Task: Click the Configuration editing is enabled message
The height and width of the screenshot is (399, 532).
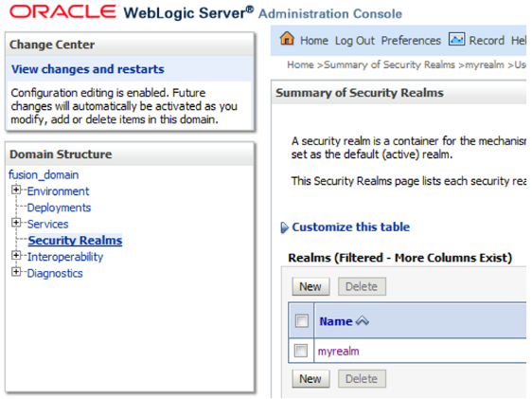Action: pos(124,106)
